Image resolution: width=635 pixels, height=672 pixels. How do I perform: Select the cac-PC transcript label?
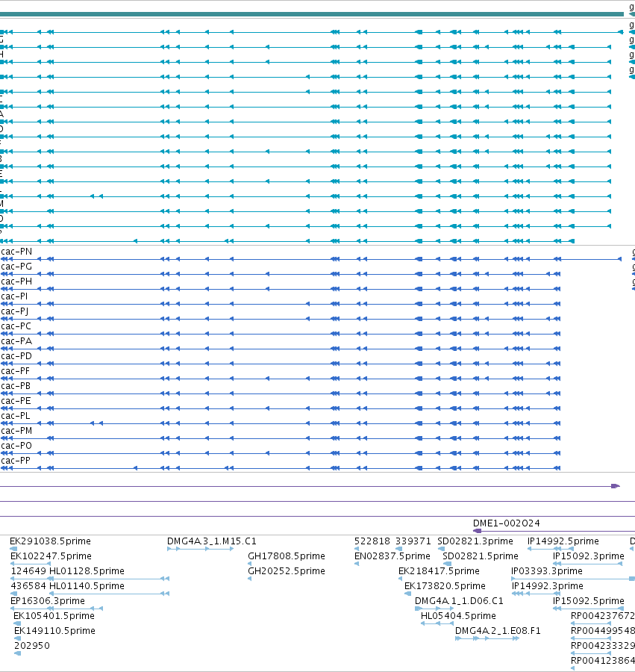pos(16,326)
